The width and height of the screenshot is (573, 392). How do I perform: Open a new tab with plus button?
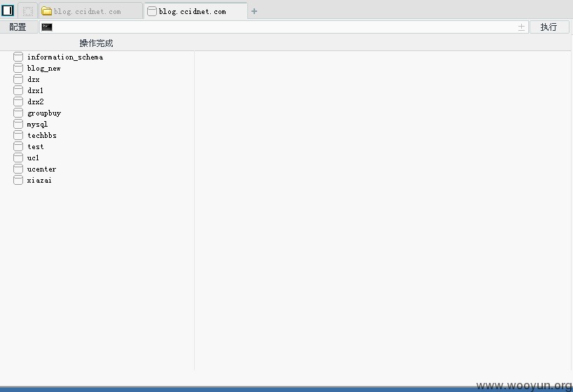(x=254, y=11)
